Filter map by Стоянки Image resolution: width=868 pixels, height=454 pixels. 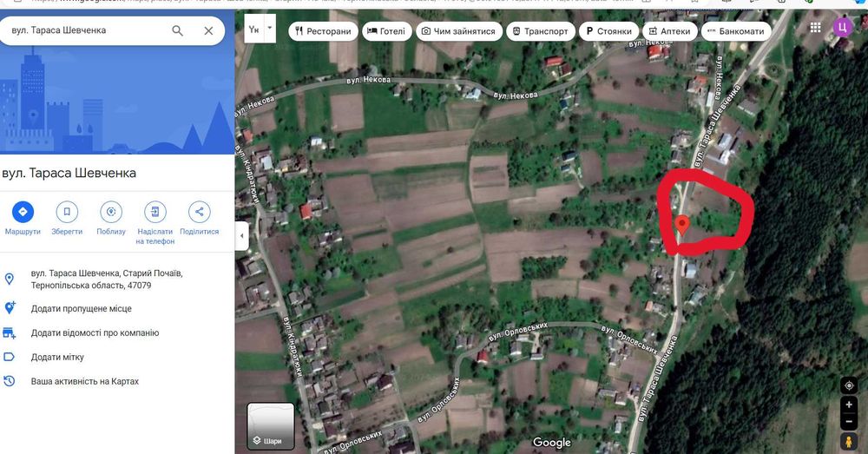point(609,31)
